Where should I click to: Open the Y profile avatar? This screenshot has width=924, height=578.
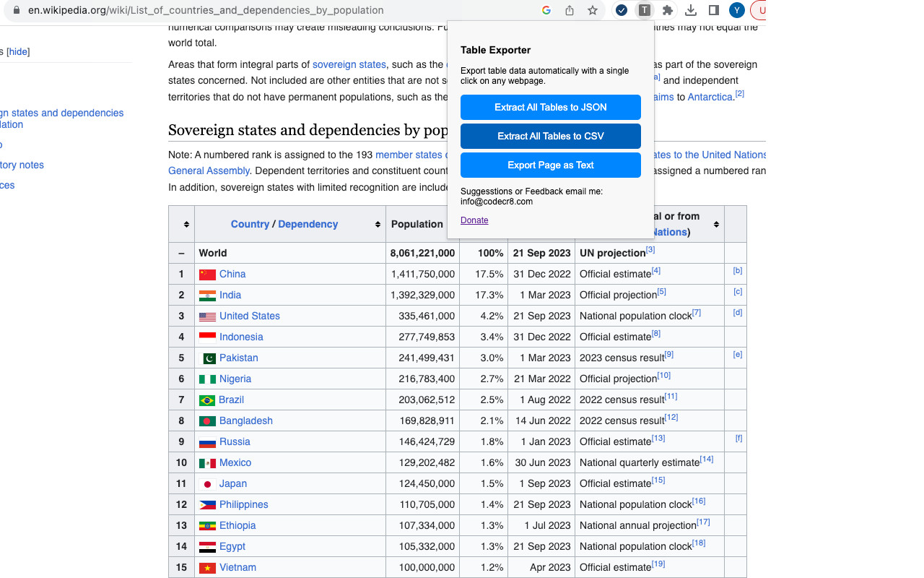(x=737, y=10)
